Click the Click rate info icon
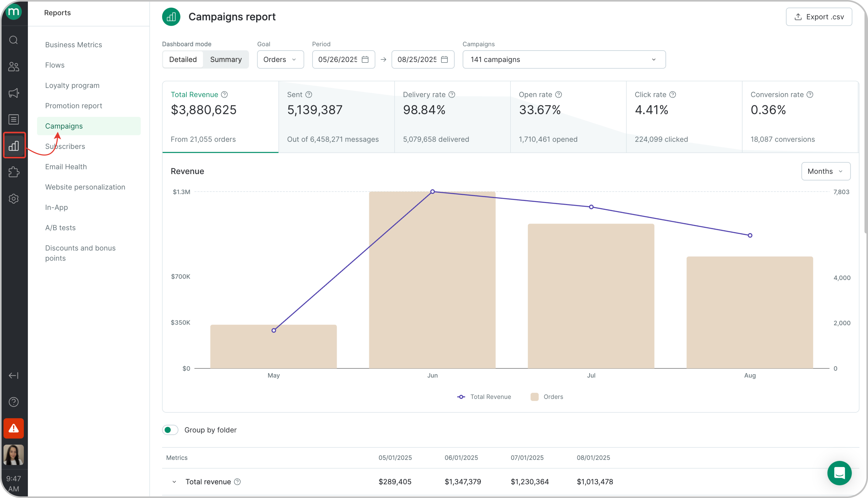This screenshot has height=498, width=868. coord(673,94)
